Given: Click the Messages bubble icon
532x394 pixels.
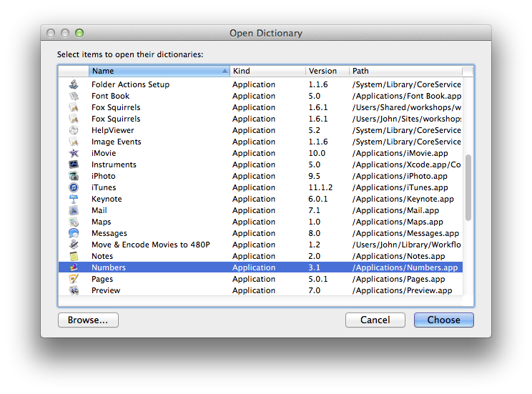Looking at the screenshot, I should 74,233.
